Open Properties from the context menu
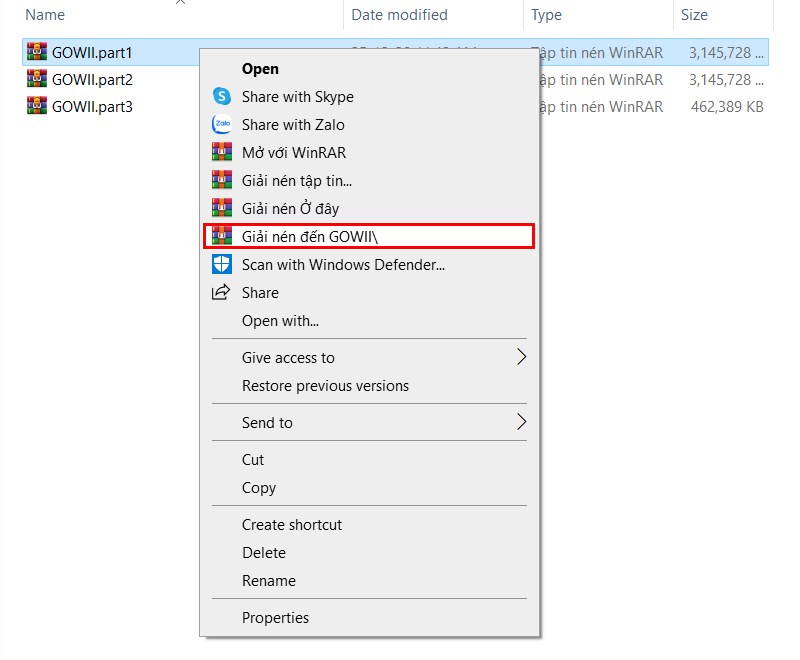Screen dimensions: 800x660 [x=275, y=618]
